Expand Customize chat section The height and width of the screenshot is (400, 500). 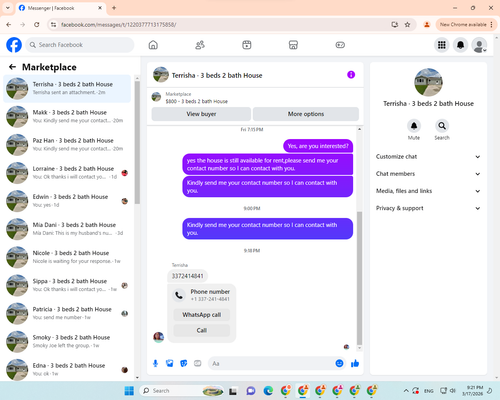(x=428, y=157)
